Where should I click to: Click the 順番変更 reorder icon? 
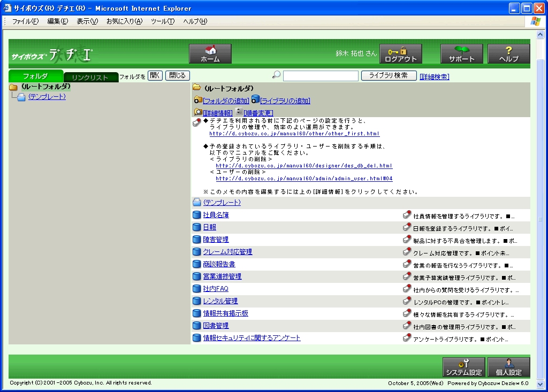point(239,111)
